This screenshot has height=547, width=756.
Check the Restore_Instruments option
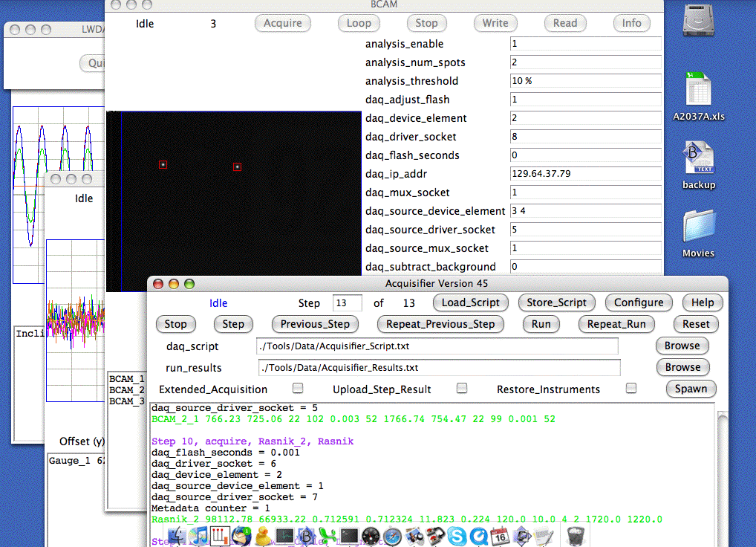click(631, 388)
